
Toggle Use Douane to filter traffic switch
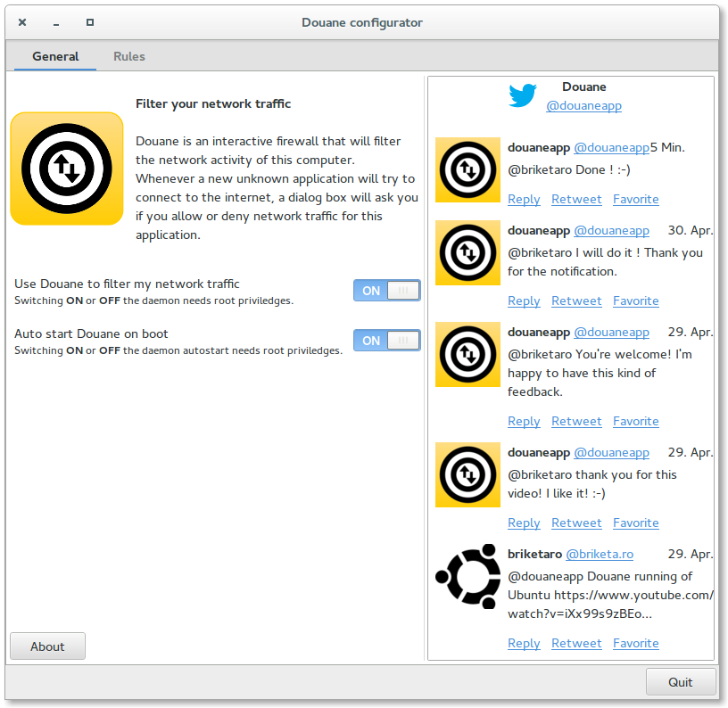click(387, 291)
